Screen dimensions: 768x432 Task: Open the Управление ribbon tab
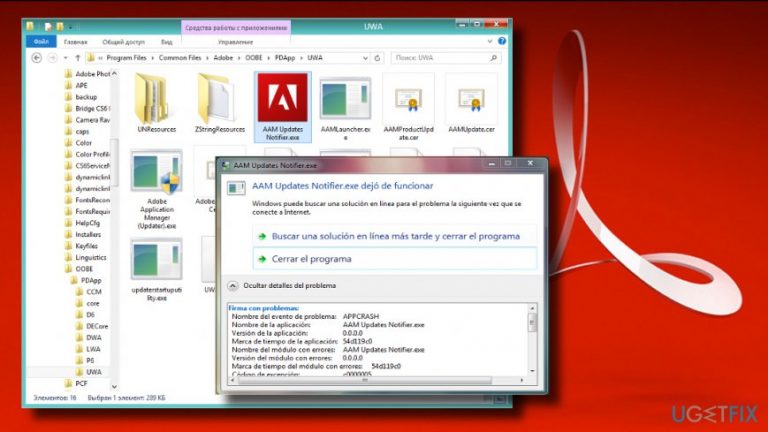[235, 42]
